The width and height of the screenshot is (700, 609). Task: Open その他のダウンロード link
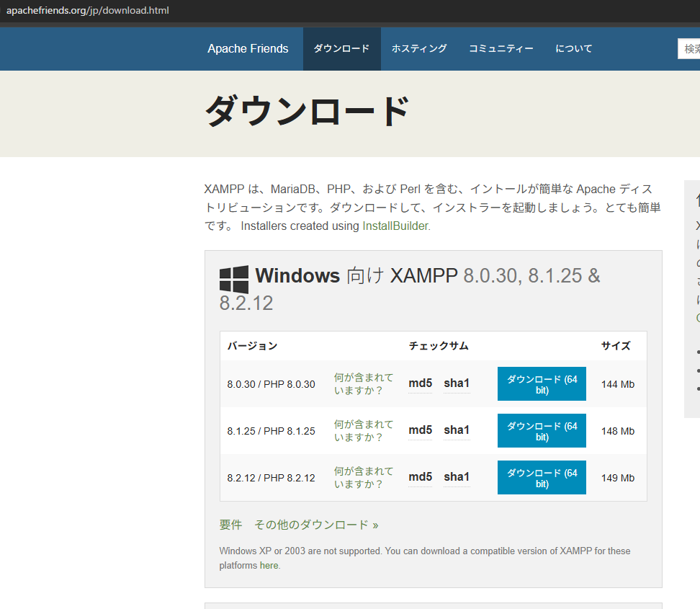pyautogui.click(x=316, y=525)
